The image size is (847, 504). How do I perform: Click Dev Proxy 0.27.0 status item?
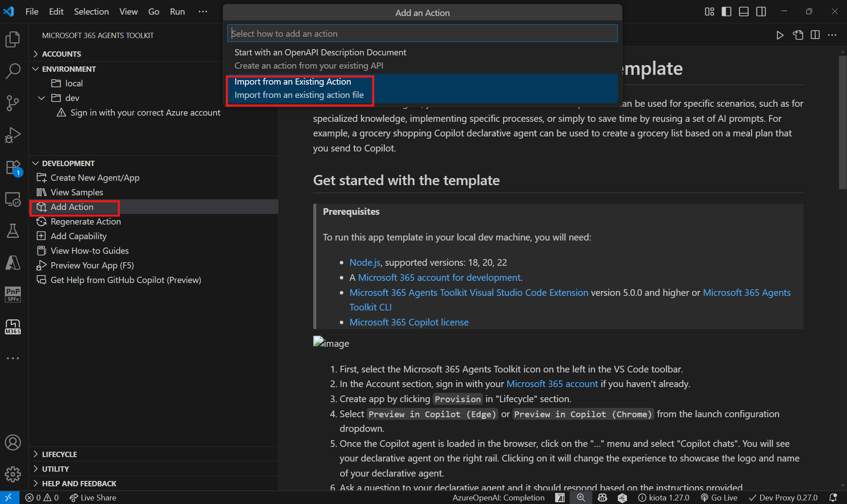(783, 497)
